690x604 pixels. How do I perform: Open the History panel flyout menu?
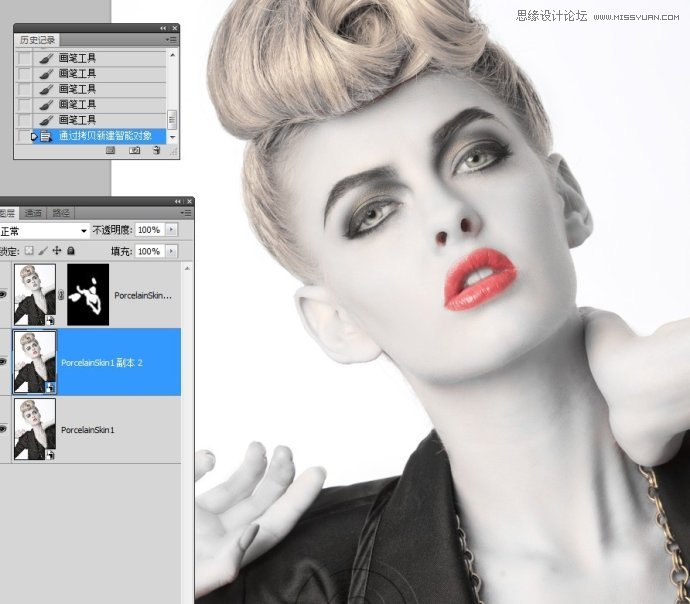[x=174, y=40]
